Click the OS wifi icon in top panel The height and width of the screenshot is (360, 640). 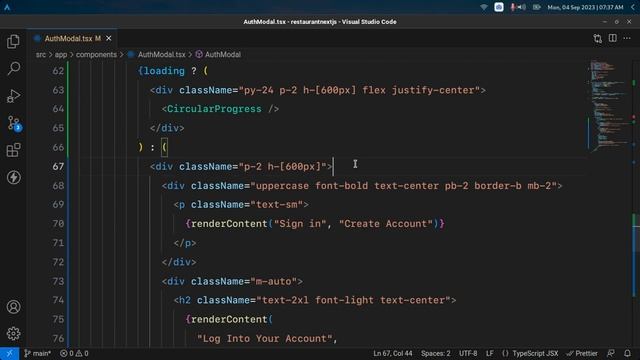(x=484, y=7)
